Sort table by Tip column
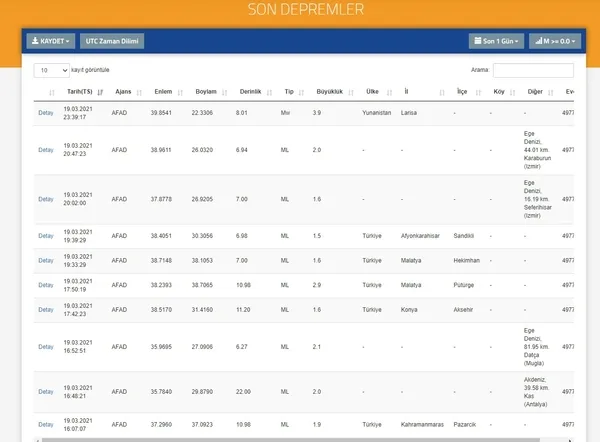This screenshot has height=442, width=600. coord(289,91)
